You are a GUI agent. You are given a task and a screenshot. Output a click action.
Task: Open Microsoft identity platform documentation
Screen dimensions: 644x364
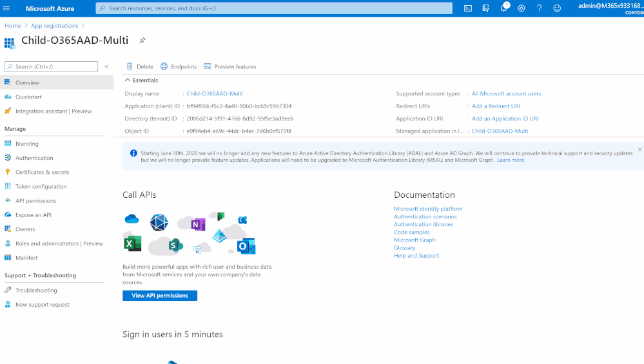[428, 209]
